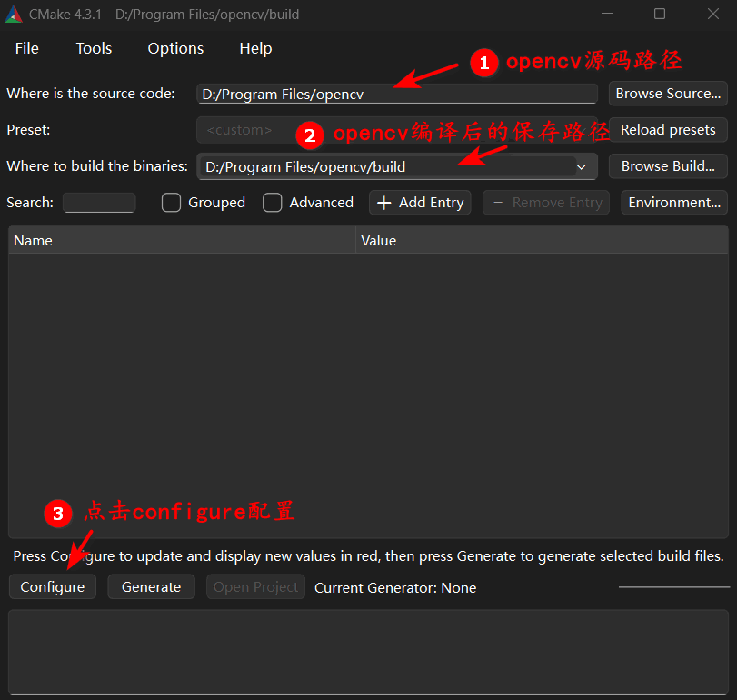
Task: Click the CMake logo in the title bar
Action: pos(14,15)
